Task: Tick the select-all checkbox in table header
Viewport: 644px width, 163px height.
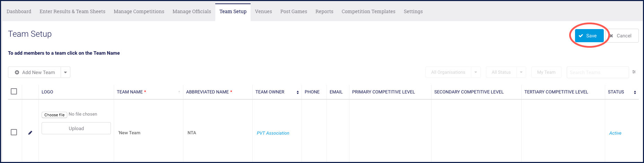Action: click(x=14, y=91)
